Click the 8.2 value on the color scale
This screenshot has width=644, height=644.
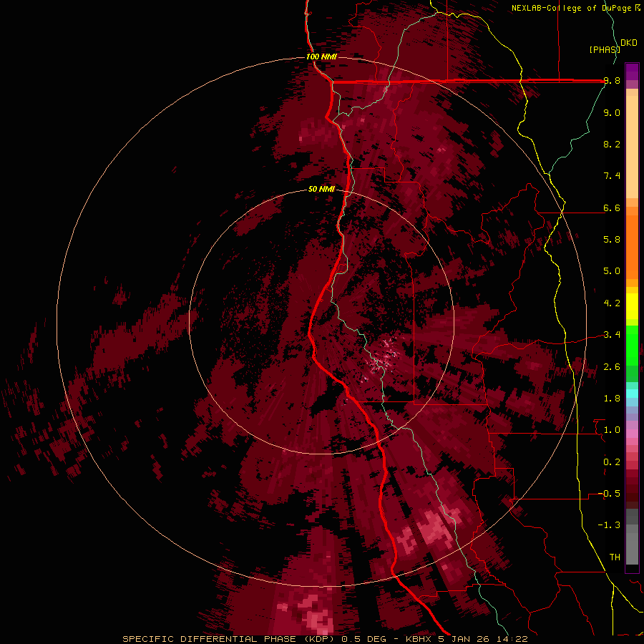[612, 144]
